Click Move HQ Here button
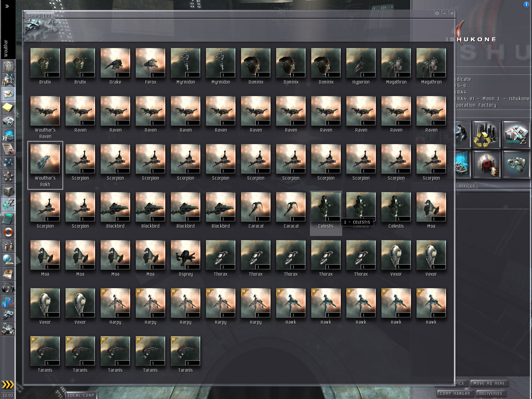The width and height of the screenshot is (532, 399). pyautogui.click(x=489, y=383)
